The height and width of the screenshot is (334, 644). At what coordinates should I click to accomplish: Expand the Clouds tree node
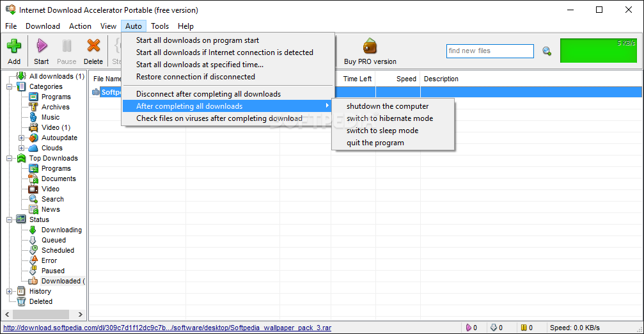(x=21, y=148)
